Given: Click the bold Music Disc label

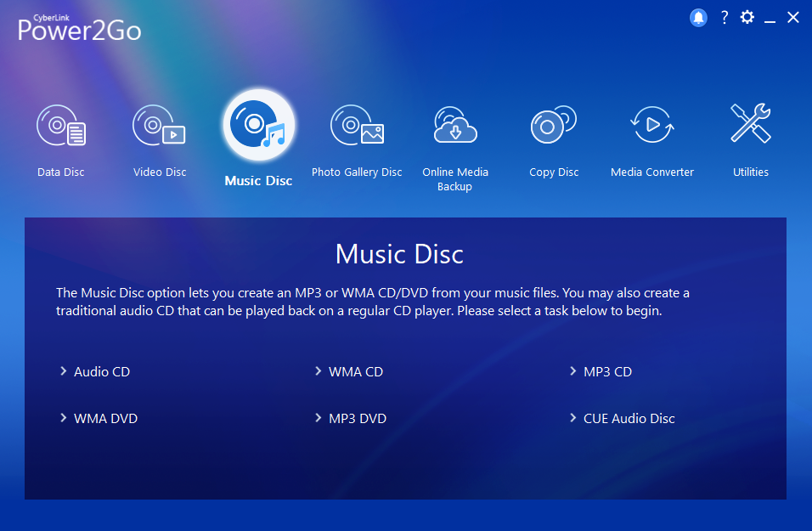Looking at the screenshot, I should tap(258, 181).
